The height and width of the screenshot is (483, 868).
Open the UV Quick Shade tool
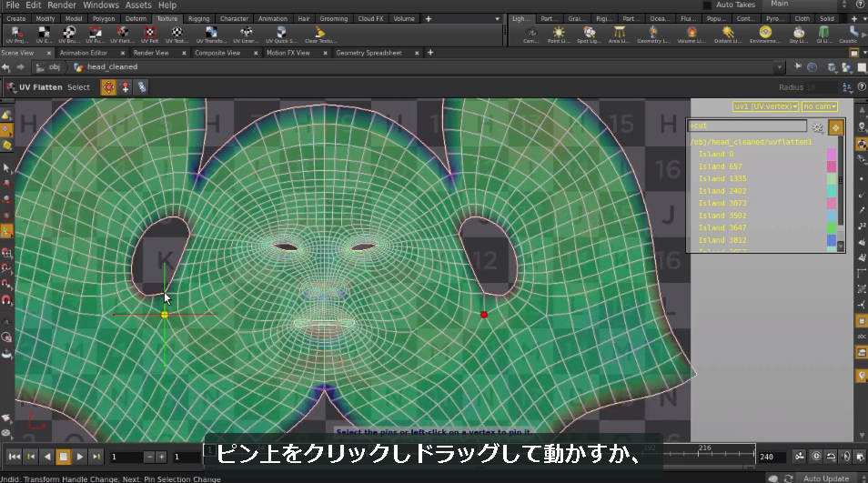click(281, 35)
